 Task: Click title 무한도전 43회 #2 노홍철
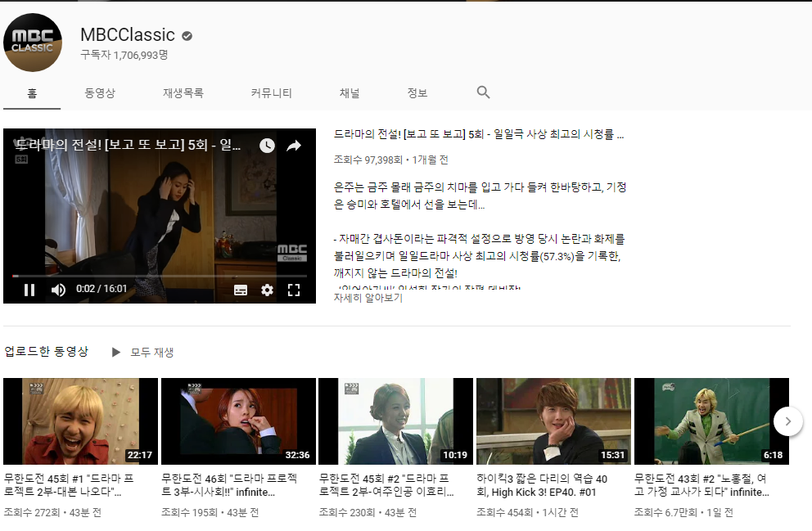(x=701, y=485)
